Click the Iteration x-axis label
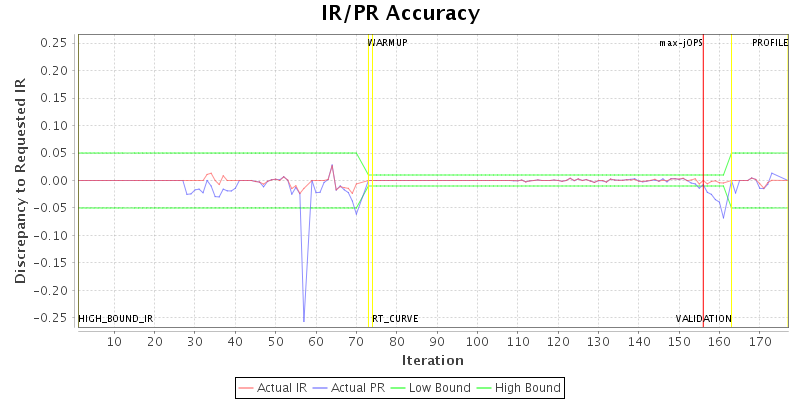This screenshot has width=800, height=400. [432, 360]
